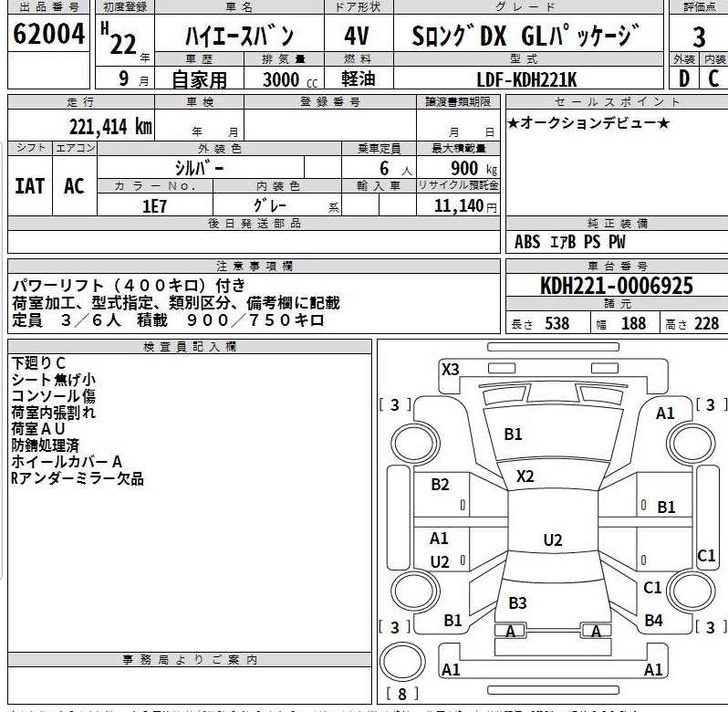The height and width of the screenshot is (712, 728).
Task: Click the note line starting 定員 3/6人
Action: pos(168,320)
